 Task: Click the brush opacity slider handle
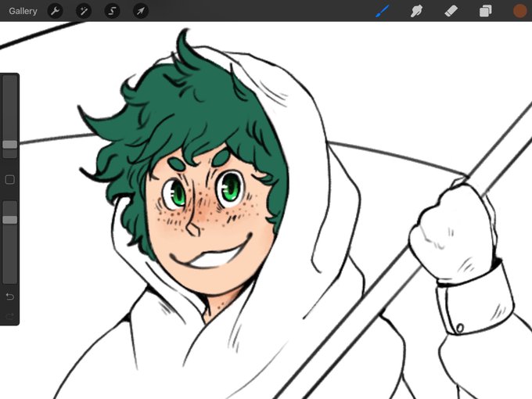pos(10,220)
